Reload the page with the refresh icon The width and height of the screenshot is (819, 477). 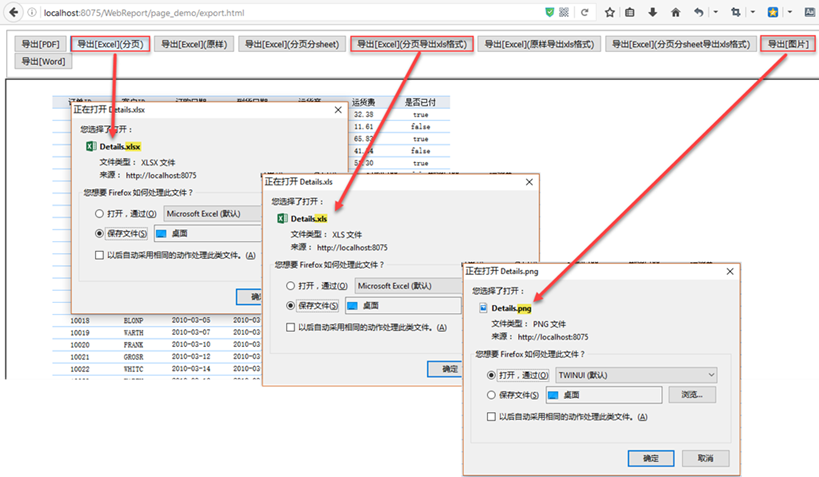coord(584,13)
